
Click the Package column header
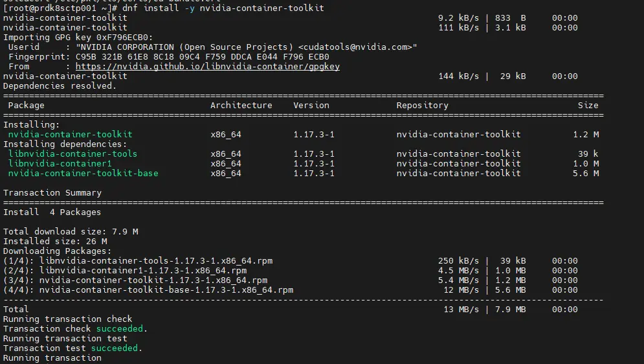pyautogui.click(x=27, y=106)
